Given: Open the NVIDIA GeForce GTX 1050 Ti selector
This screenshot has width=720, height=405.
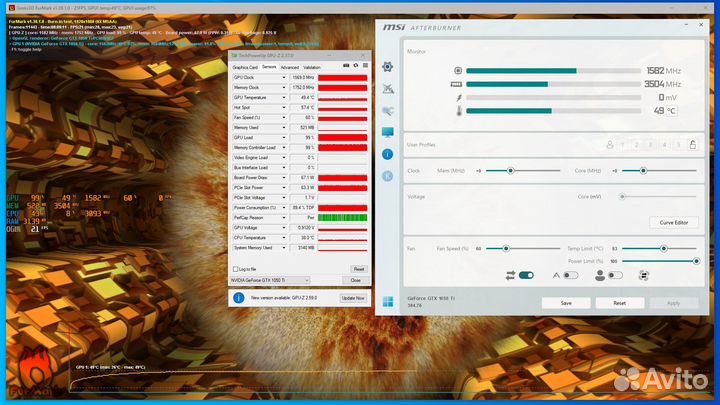Looking at the screenshot, I should 270,280.
